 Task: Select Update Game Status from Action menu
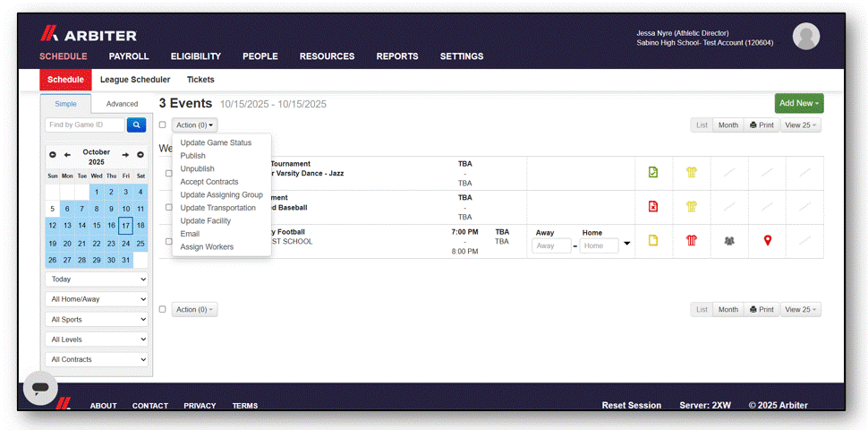[x=216, y=143]
